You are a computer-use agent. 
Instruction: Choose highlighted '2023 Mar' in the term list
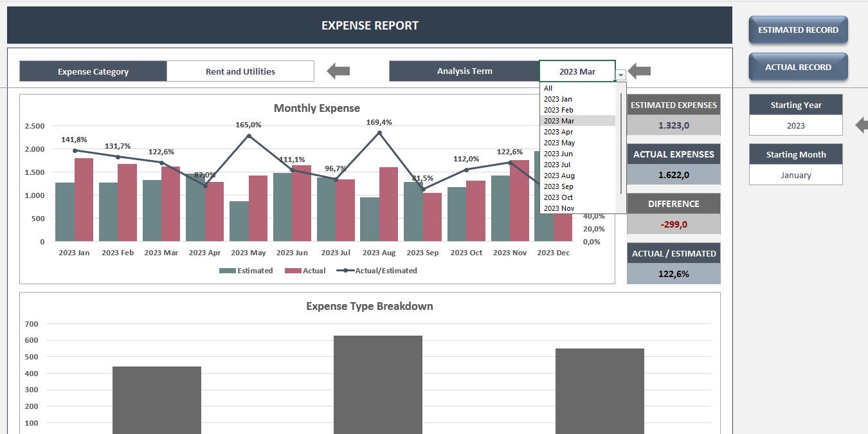pos(578,121)
